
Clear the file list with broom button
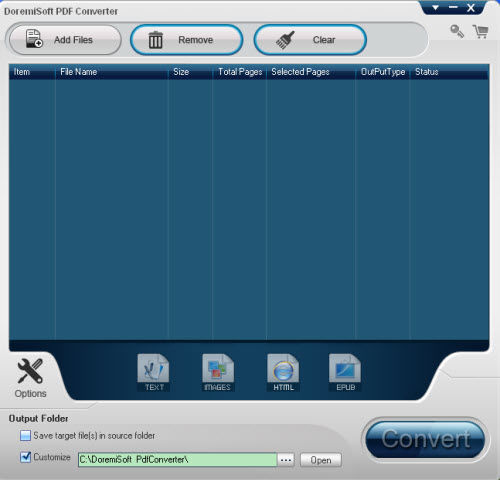(310, 40)
